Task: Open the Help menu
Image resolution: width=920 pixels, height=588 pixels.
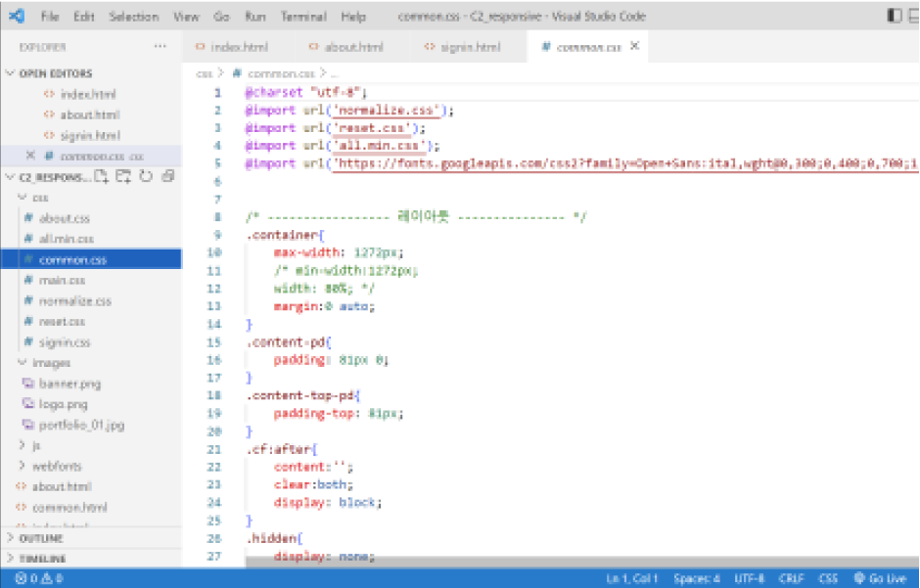Action: coord(353,17)
